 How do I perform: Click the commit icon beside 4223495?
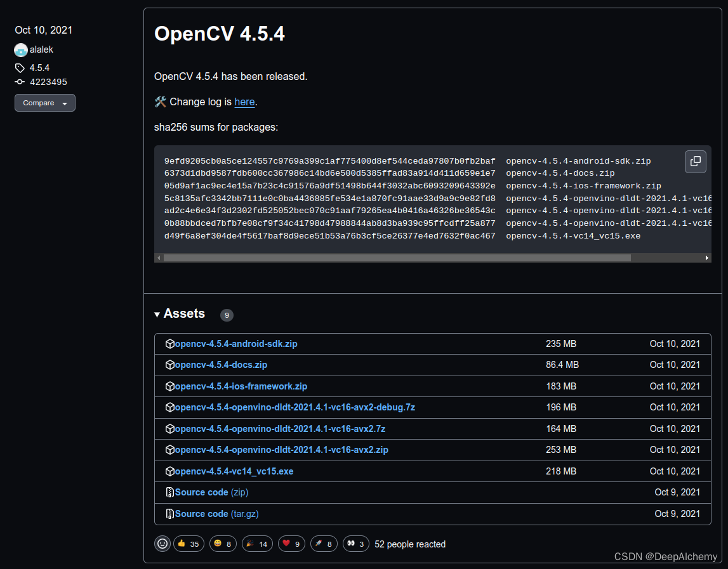click(x=19, y=81)
